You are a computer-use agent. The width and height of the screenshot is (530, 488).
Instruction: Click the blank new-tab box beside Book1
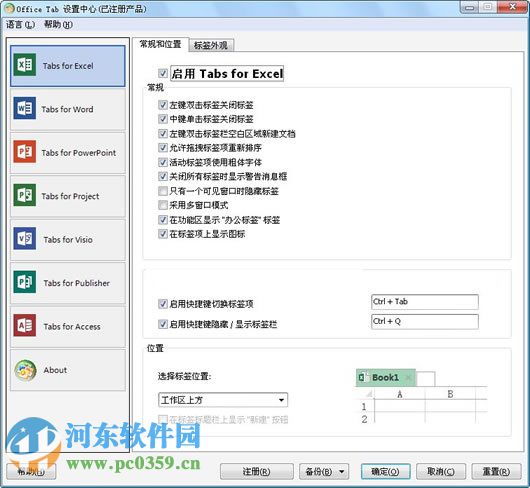[426, 379]
